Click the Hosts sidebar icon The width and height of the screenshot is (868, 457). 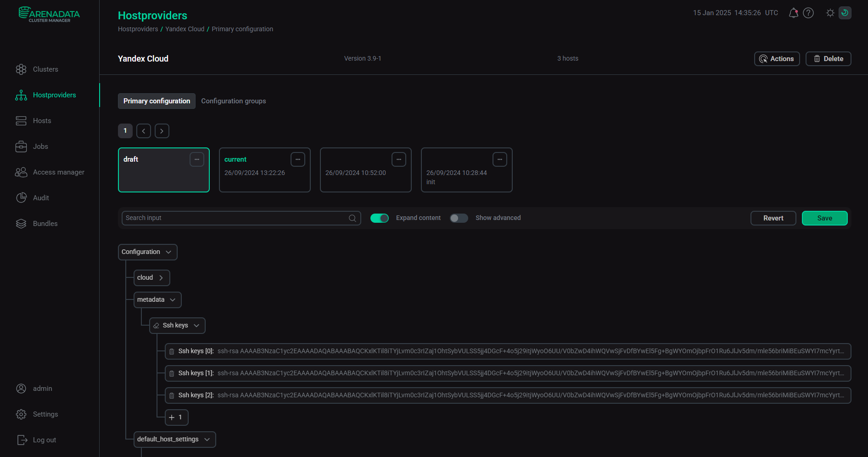click(x=21, y=121)
